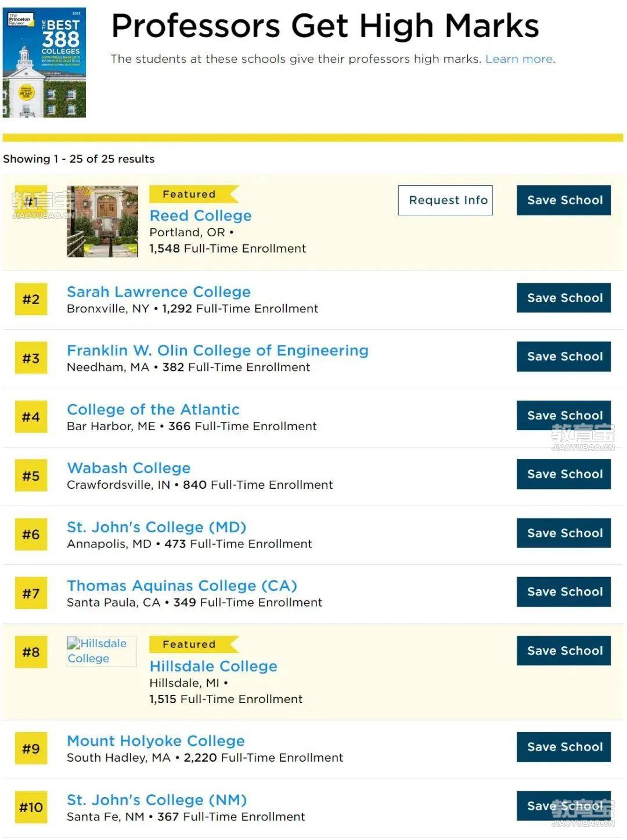Save College of the Atlantic
Viewport: 627px width, 840px height.
coord(564,415)
